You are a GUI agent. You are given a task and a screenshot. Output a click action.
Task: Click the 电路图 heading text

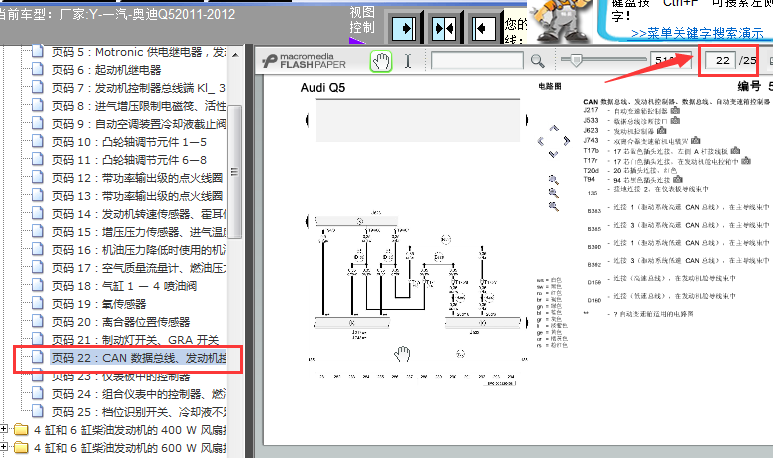click(550, 86)
